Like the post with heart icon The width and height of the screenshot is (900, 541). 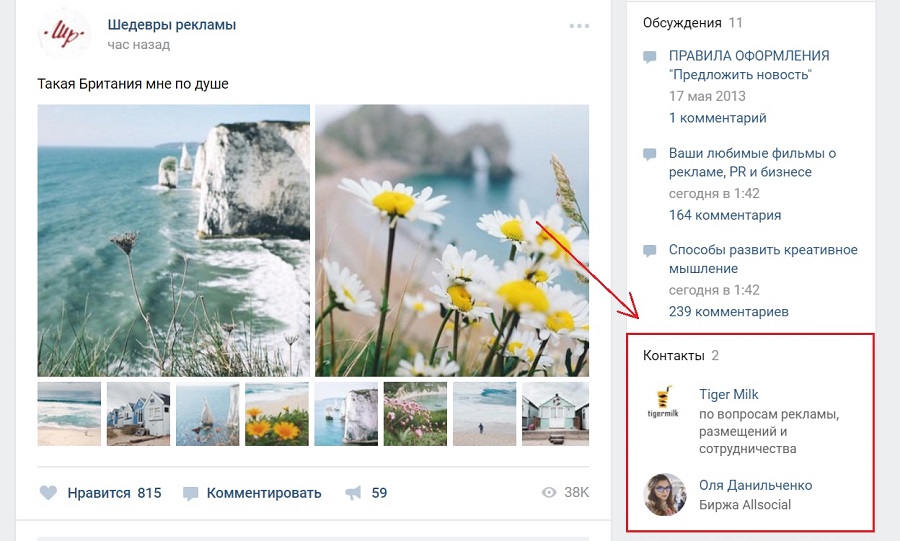point(48,493)
